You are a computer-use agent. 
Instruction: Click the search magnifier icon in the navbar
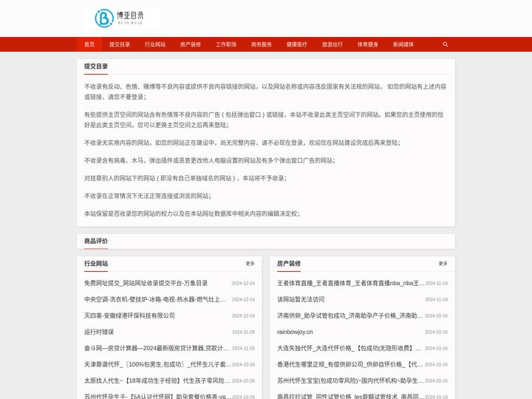(x=445, y=44)
